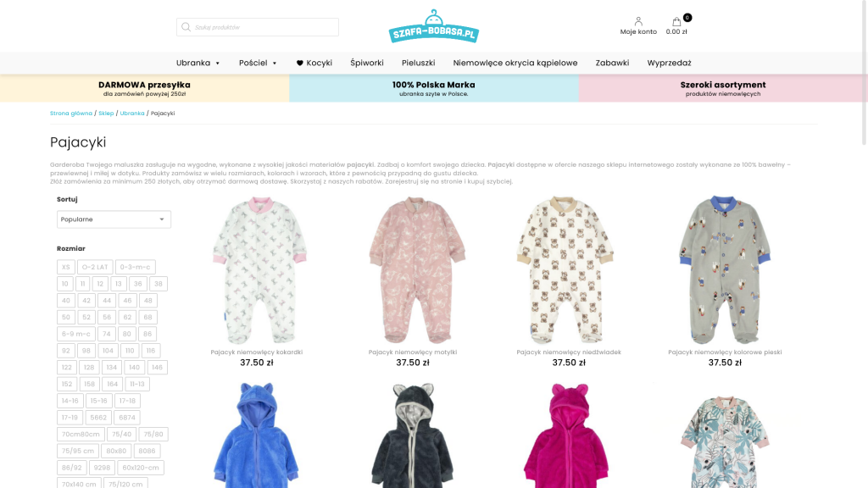Expand the Ubranka menu

tap(198, 63)
